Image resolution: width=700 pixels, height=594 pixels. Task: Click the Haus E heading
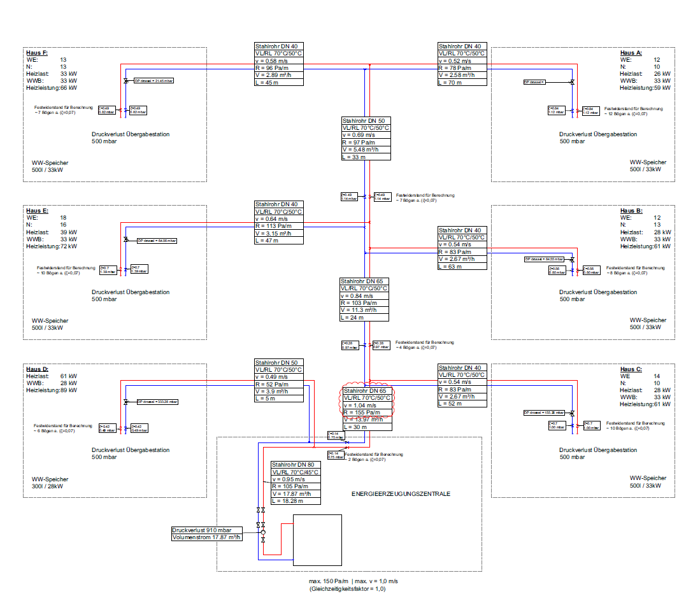point(37,210)
